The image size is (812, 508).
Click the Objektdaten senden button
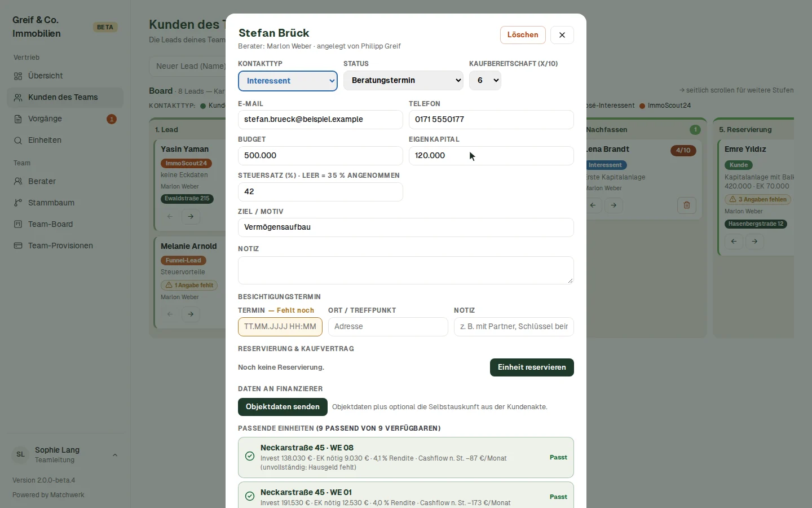click(283, 407)
